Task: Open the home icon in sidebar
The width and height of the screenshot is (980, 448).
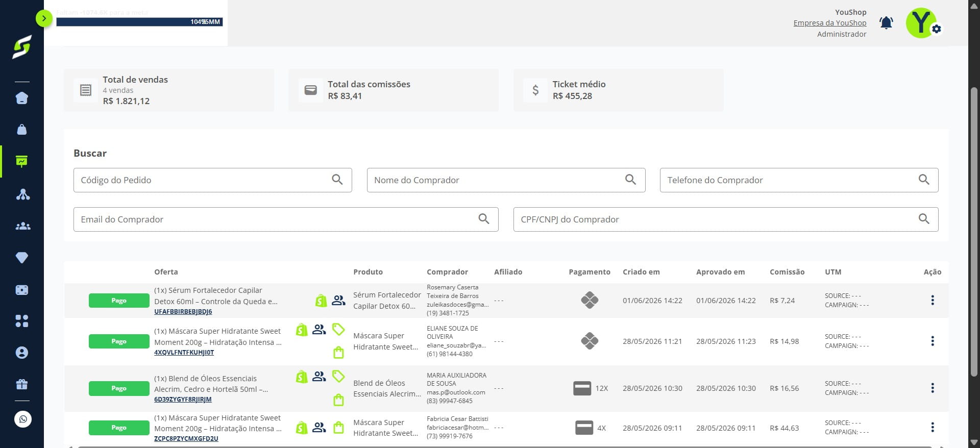Action: pyautogui.click(x=22, y=98)
